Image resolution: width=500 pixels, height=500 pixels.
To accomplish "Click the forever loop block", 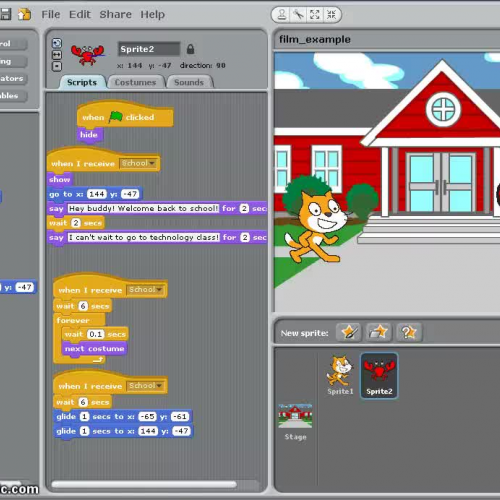I will (x=73, y=320).
